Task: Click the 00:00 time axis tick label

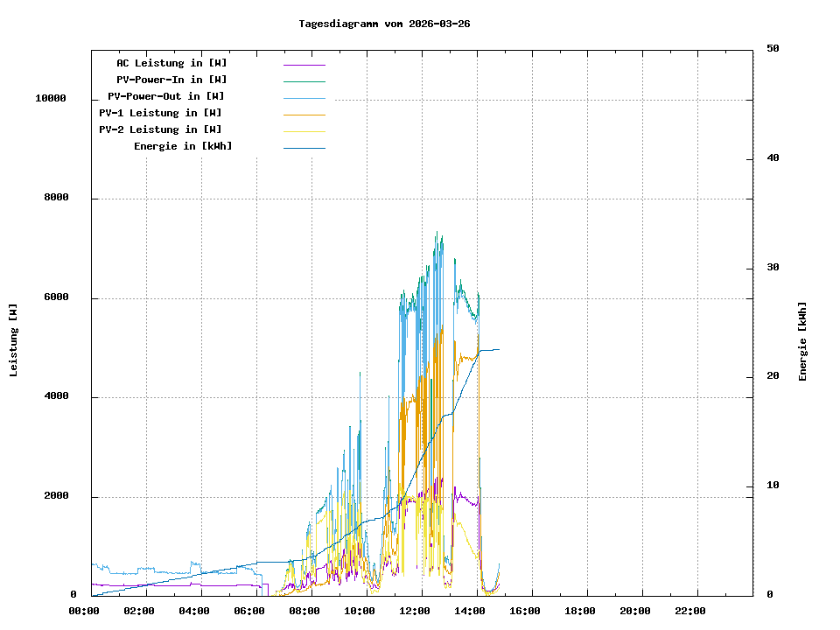Action: tap(84, 611)
